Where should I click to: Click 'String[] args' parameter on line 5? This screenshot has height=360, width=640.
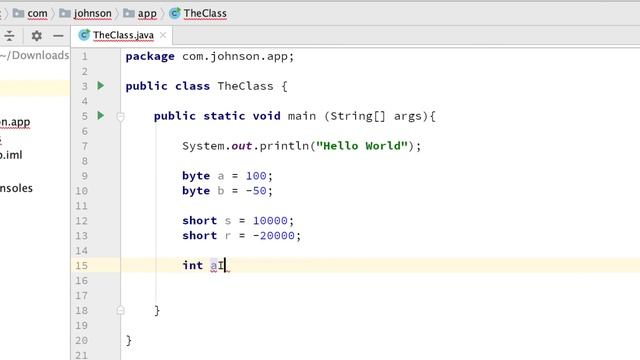[376, 116]
